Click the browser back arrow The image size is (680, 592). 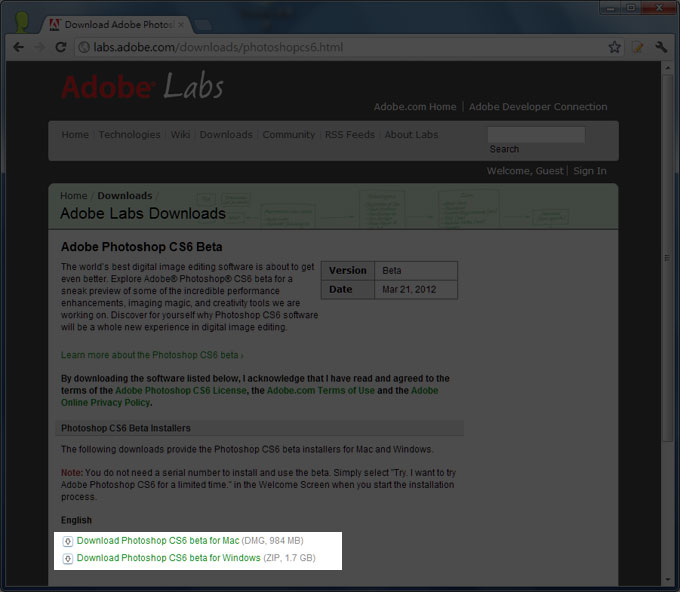pos(18,47)
